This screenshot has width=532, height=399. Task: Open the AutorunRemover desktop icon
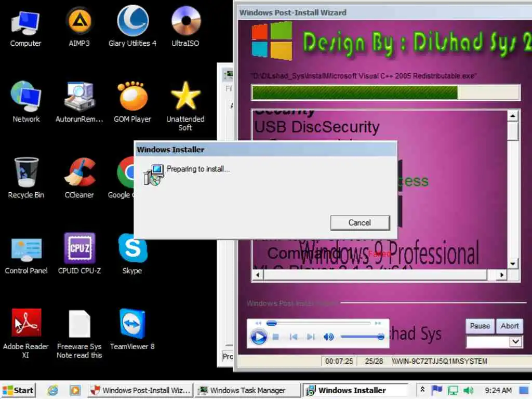pyautogui.click(x=79, y=102)
